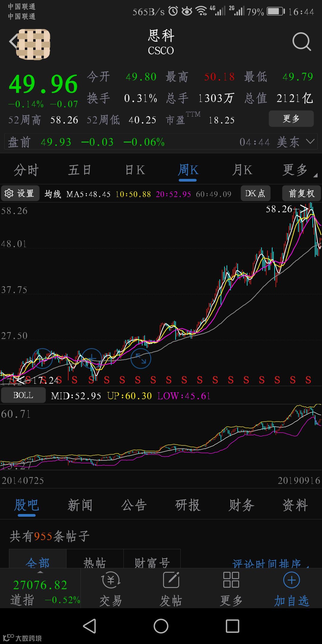Open 评论时间排序 sort dropdown
The width and height of the screenshot is (322, 644).
click(x=270, y=563)
